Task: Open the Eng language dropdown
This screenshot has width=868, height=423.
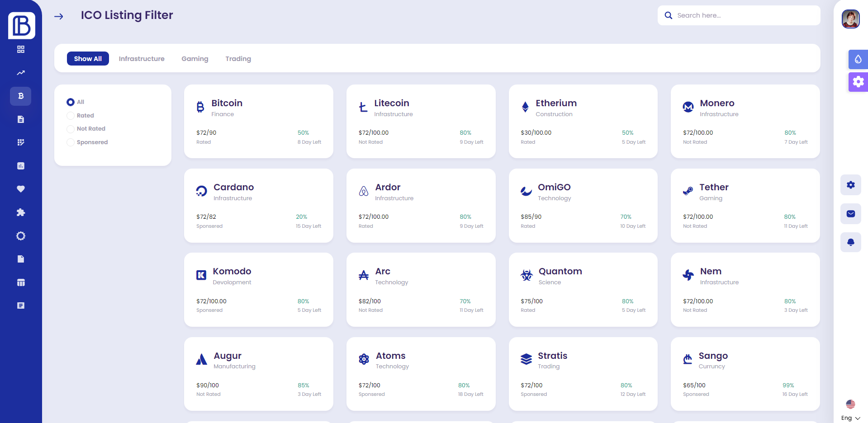Action: tap(850, 418)
